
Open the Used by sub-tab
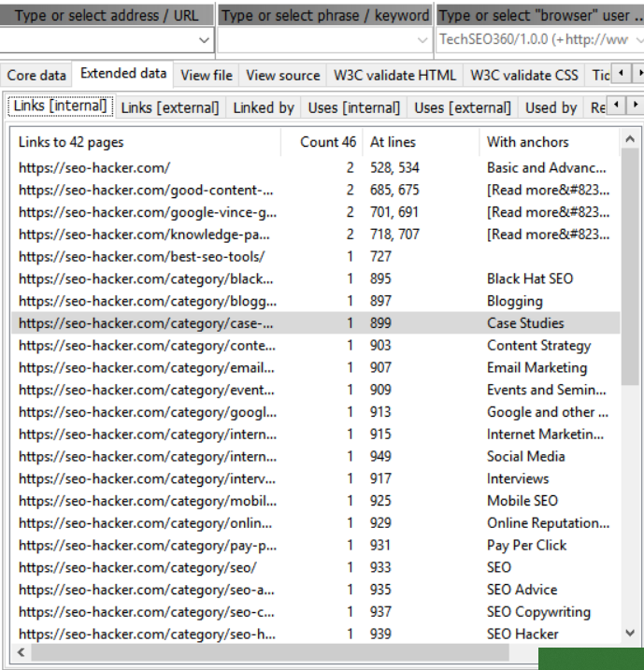tap(551, 107)
